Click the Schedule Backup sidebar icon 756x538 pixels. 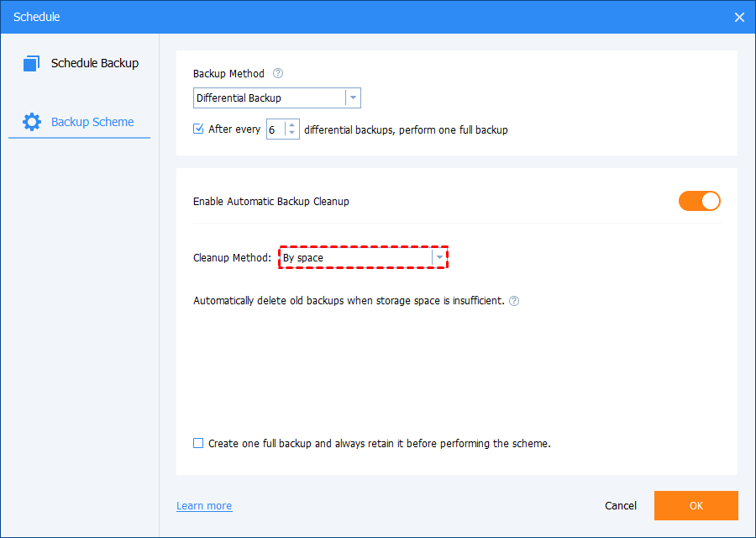pyautogui.click(x=32, y=63)
